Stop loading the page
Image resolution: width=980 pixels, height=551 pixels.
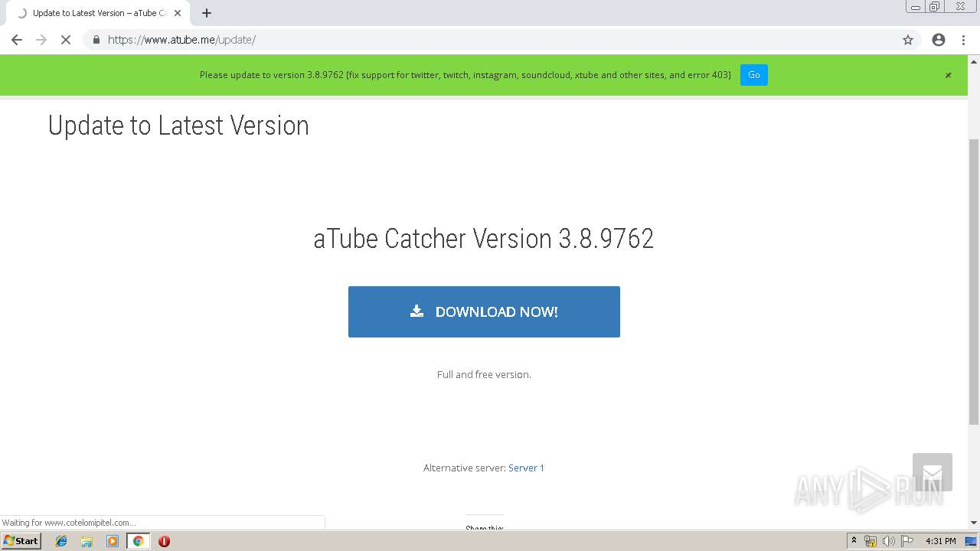tap(66, 40)
